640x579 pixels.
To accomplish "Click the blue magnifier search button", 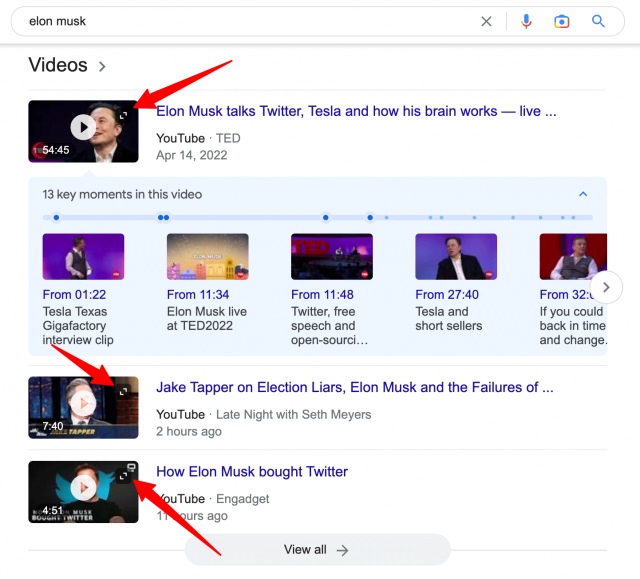I will [x=599, y=21].
